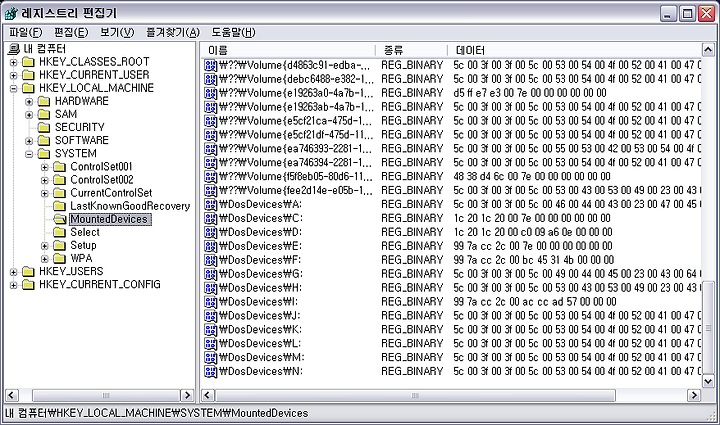Image resolution: width=720 pixels, height=425 pixels.
Task: Open the 도움말(H) menu
Action: (233, 33)
